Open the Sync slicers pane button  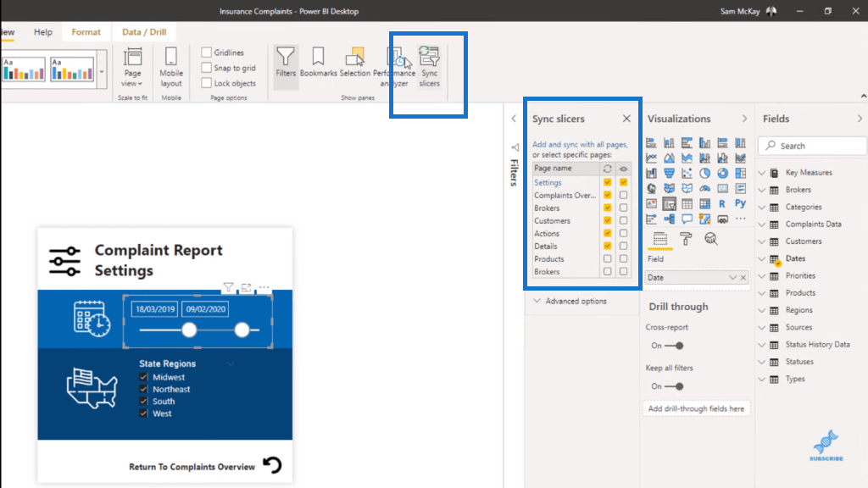[x=430, y=66]
